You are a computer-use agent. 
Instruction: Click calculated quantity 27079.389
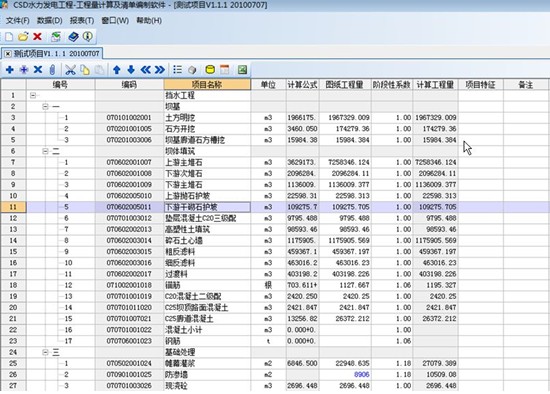tap(435, 363)
